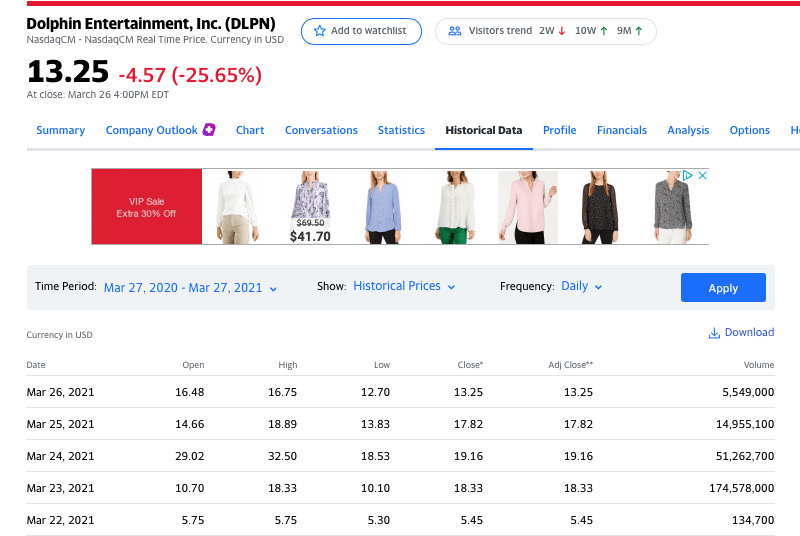
Task: Click the Mar 26, 2021 date cell
Action: click(x=60, y=392)
